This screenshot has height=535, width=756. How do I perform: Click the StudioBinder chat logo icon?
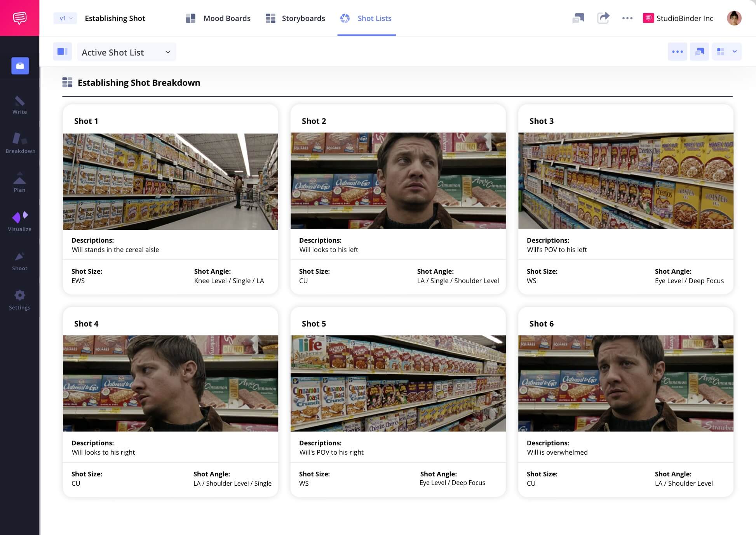point(19,18)
